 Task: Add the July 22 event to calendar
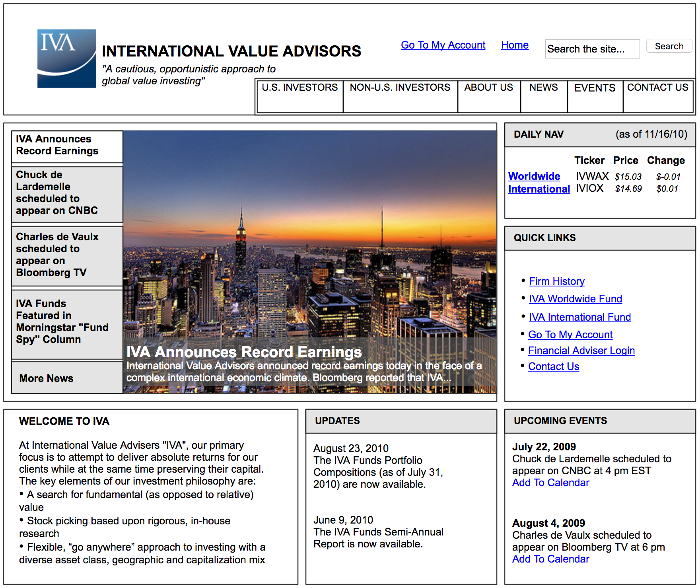pos(550,483)
